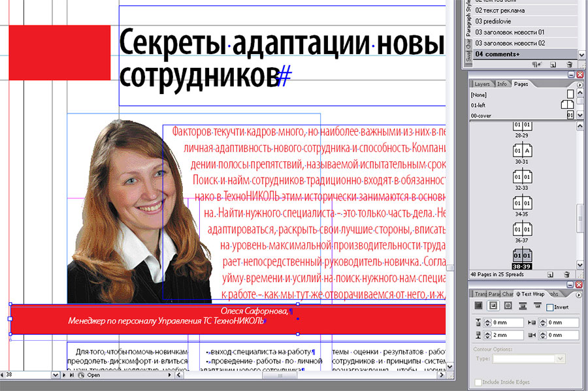
Task: Select the Text Wrap tab
Action: pyautogui.click(x=531, y=294)
